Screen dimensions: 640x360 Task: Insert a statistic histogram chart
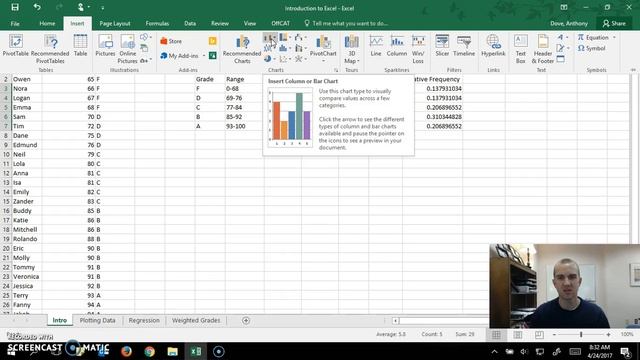(x=284, y=48)
